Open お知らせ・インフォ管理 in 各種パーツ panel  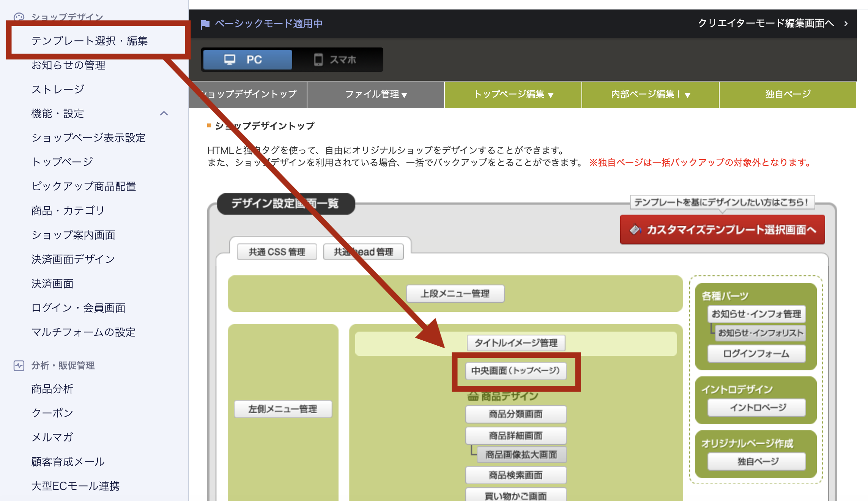pyautogui.click(x=756, y=314)
